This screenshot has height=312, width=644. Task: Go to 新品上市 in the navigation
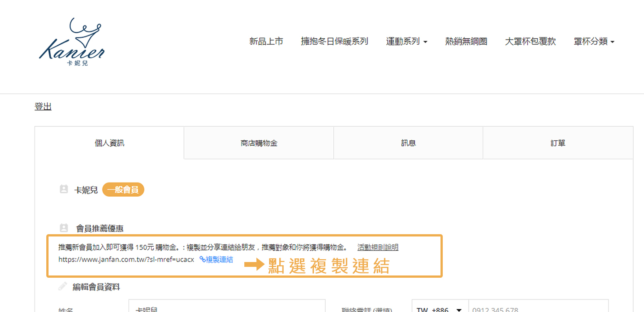266,42
